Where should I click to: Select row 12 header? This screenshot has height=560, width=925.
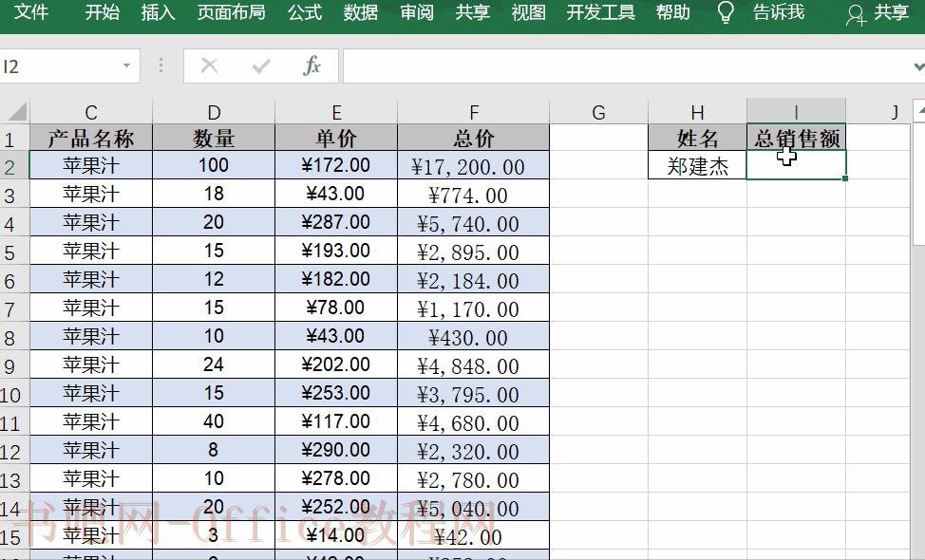coord(14,452)
